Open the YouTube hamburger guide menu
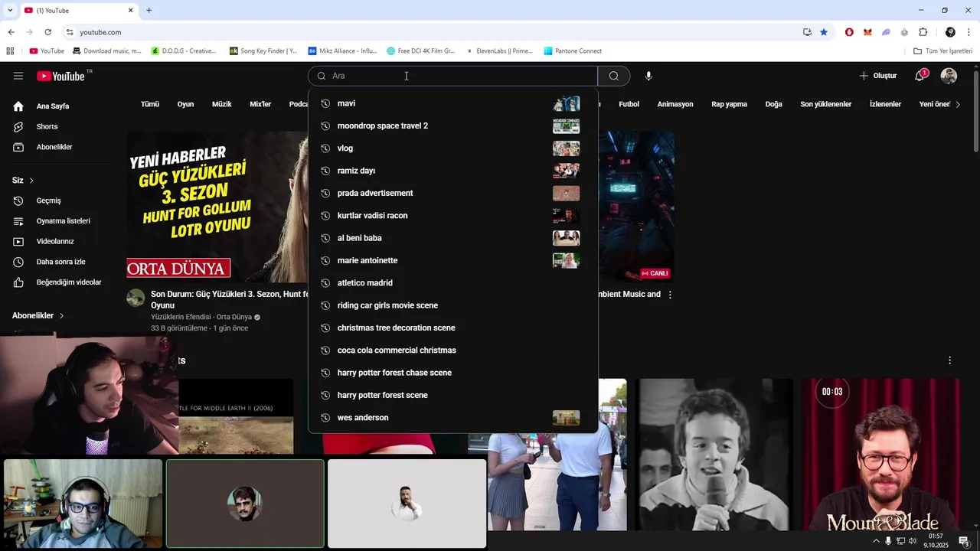The image size is (980, 551). [x=18, y=76]
